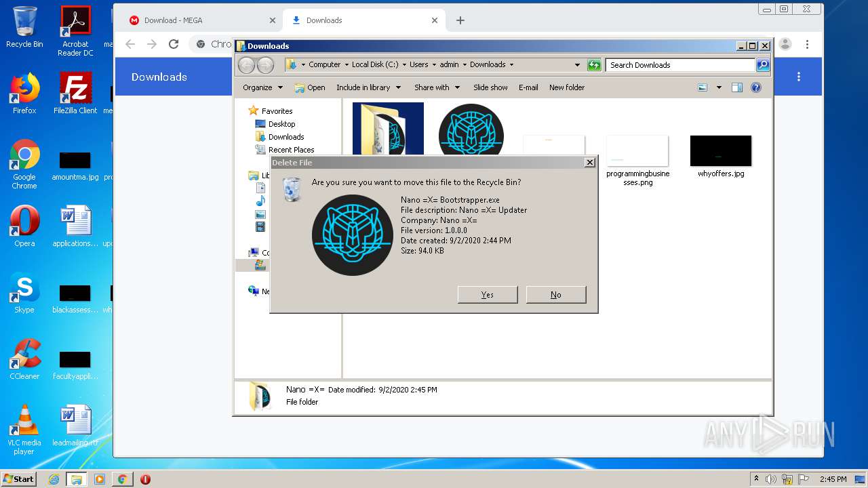Click the search magnifier icon in Explorer
This screenshot has height=488, width=868.
[763, 65]
